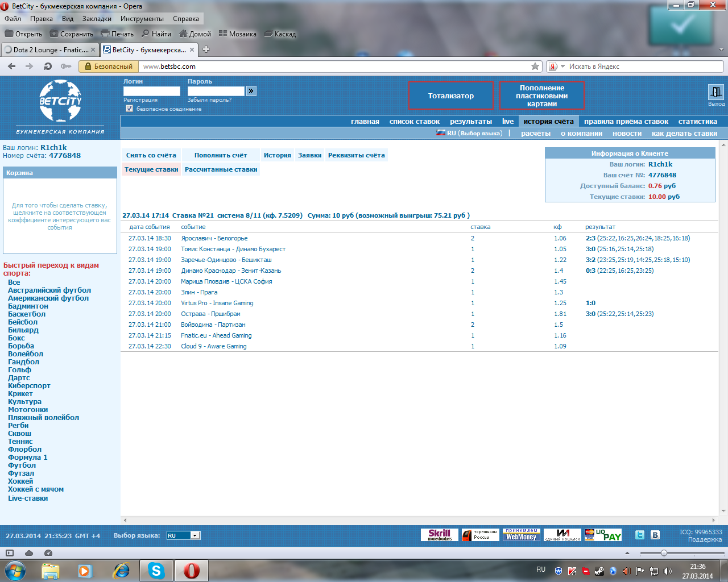The height and width of the screenshot is (582, 728).
Task: Click the WebMoney payment logo
Action: [x=521, y=535]
